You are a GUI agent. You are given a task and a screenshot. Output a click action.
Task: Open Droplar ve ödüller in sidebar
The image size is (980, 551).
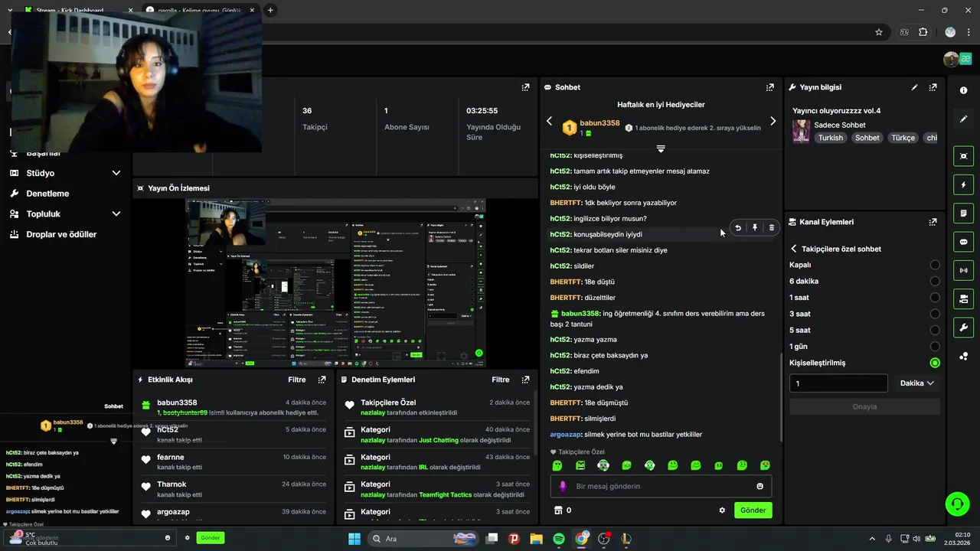tap(61, 234)
